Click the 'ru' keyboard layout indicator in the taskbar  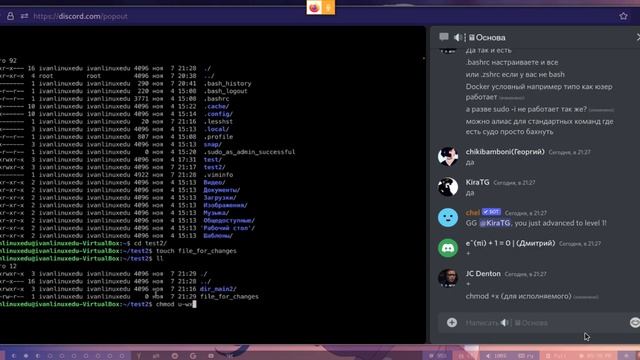pyautogui.click(x=526, y=356)
